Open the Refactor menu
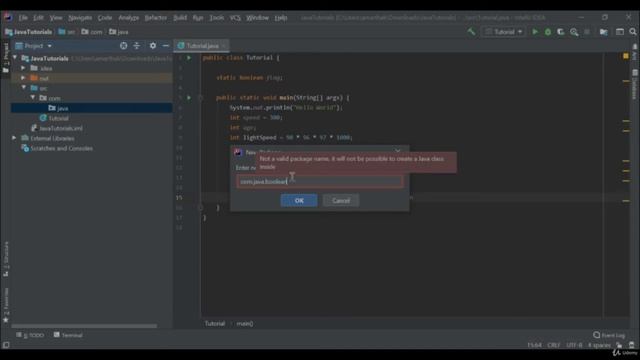Image resolution: width=640 pixels, height=360 pixels. 156,18
